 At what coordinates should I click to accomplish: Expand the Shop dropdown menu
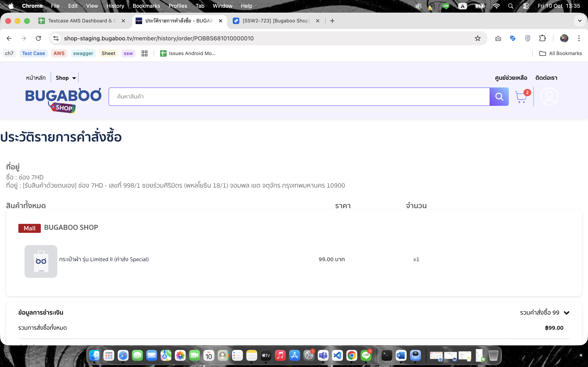(66, 78)
